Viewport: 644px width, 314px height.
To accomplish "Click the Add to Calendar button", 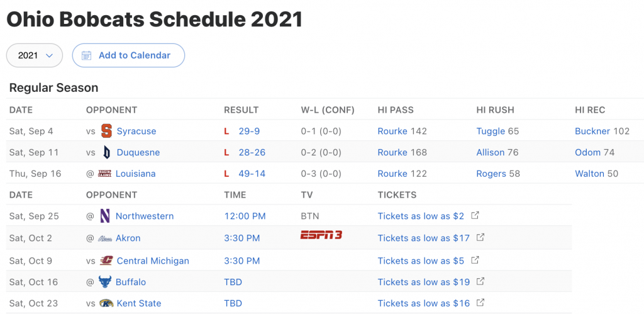I will point(128,55).
